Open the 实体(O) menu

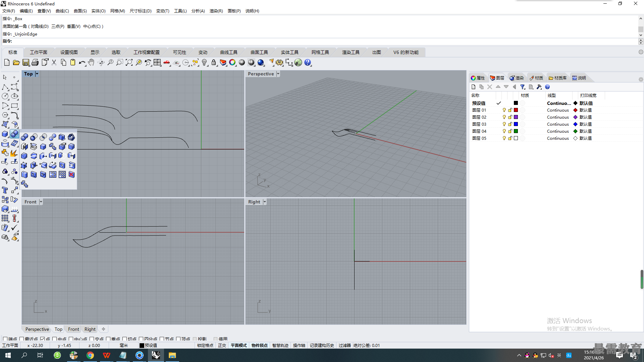pos(99,11)
